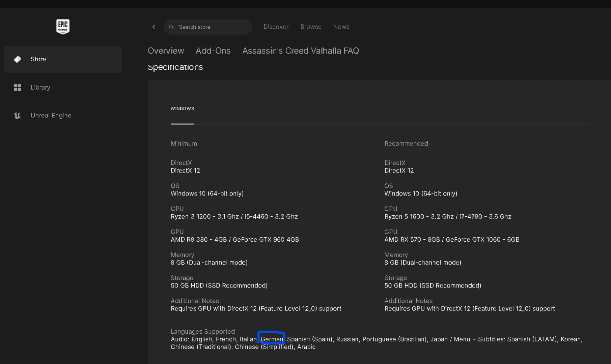Switch to the Add-Ons tab
This screenshot has width=611, height=364.
[213, 51]
